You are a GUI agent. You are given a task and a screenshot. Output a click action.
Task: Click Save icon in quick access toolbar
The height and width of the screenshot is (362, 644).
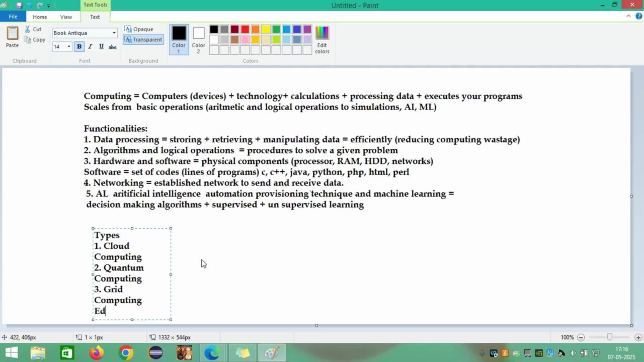(x=19, y=6)
